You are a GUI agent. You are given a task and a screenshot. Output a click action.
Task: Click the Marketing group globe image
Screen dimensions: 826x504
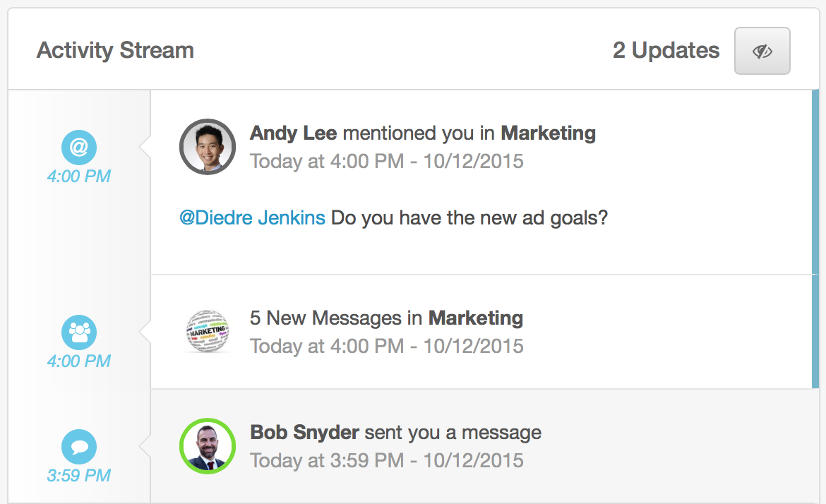tap(208, 331)
